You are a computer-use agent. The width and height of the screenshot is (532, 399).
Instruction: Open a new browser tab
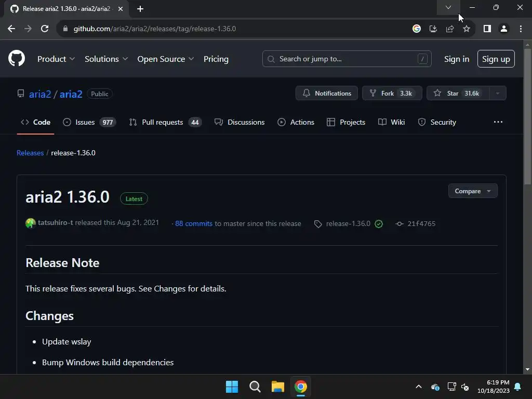pos(140,9)
